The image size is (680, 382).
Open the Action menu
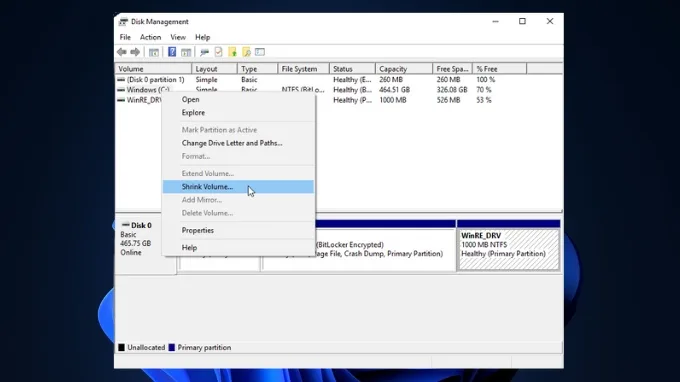150,37
